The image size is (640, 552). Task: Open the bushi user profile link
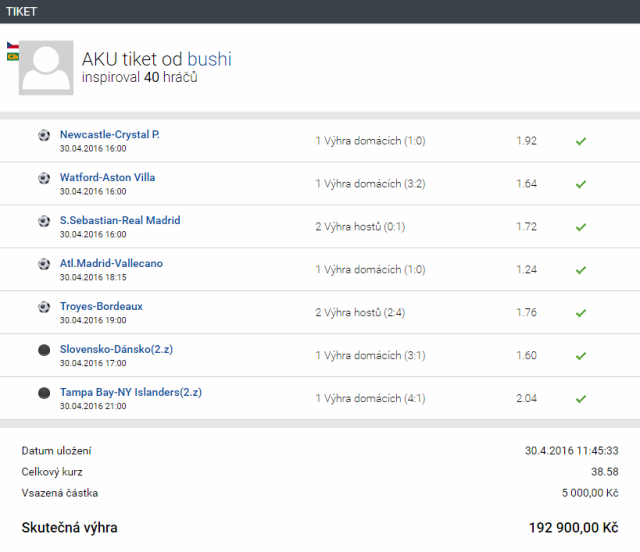pos(209,59)
